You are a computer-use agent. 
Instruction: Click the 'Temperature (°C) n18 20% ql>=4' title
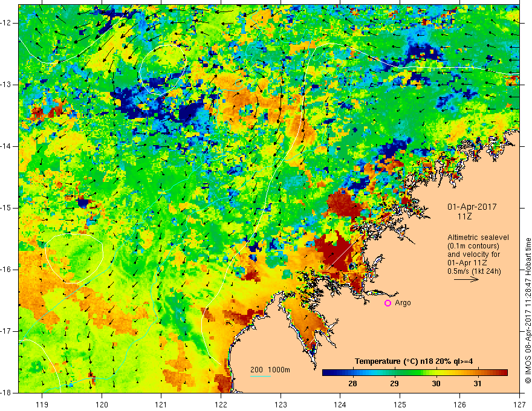coord(414,361)
